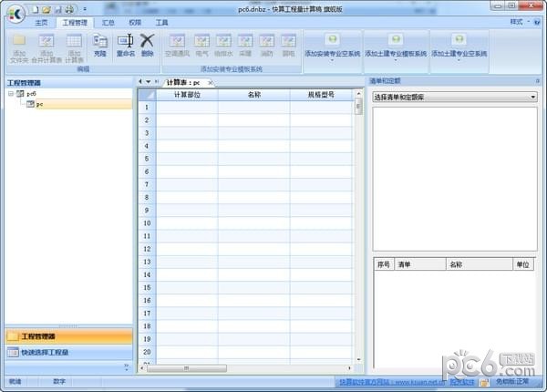
Task: Open the 工具 ribbon tab
Action: 161,23
